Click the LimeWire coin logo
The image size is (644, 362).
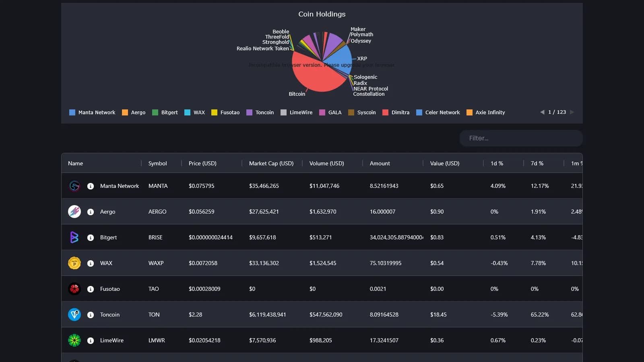(x=74, y=340)
